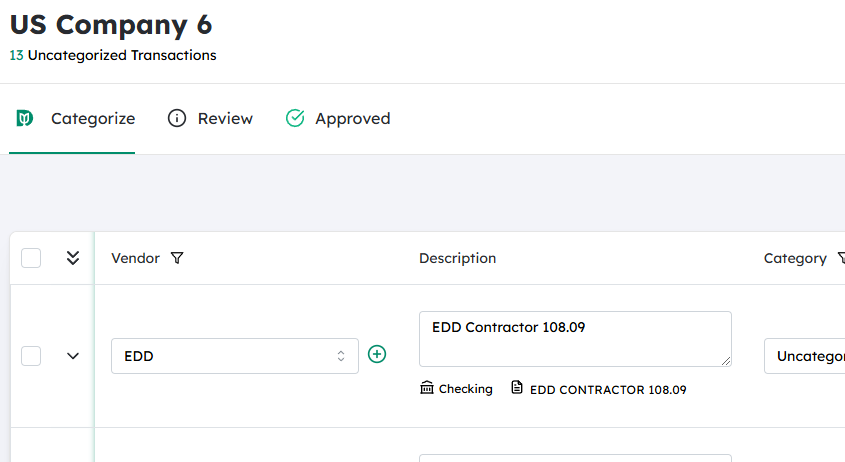Switch to the Review tab
Image resolution: width=845 pixels, height=462 pixels.
point(224,119)
